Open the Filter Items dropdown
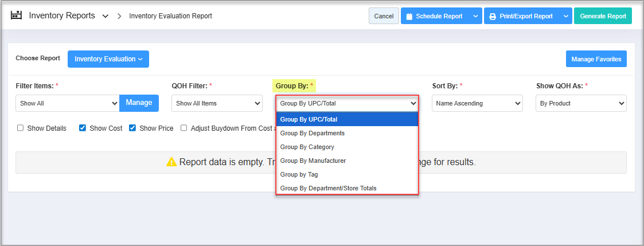This screenshot has height=246, width=644. coord(67,103)
